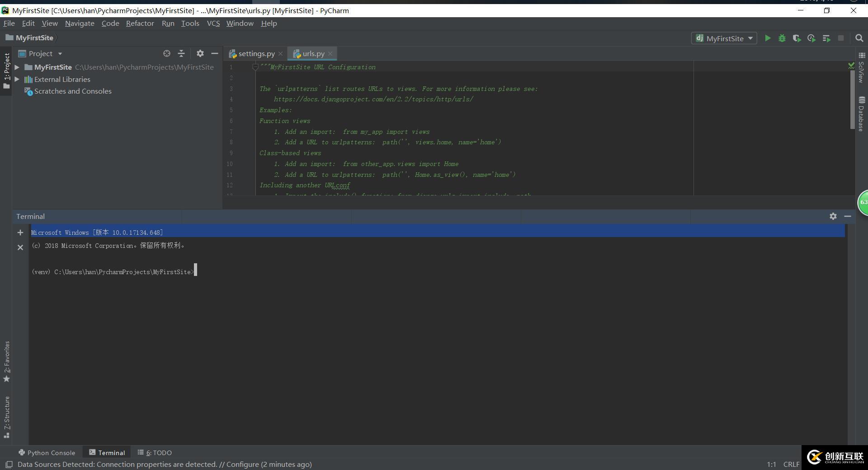The height and width of the screenshot is (470, 868).
Task: Open the profiler run icon
Action: point(811,38)
